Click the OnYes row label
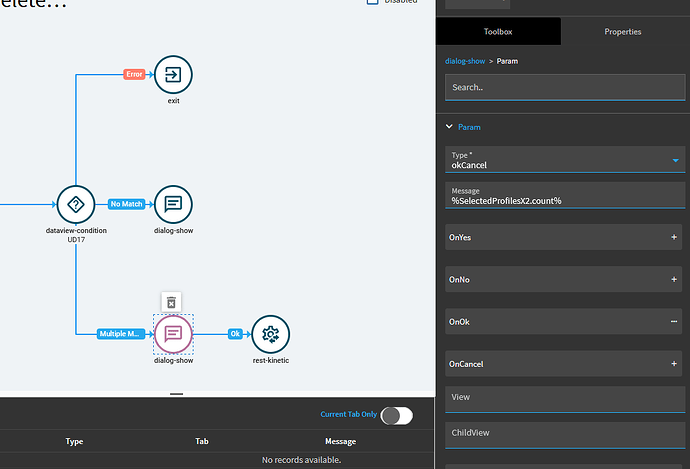The width and height of the screenshot is (690, 469). point(460,237)
